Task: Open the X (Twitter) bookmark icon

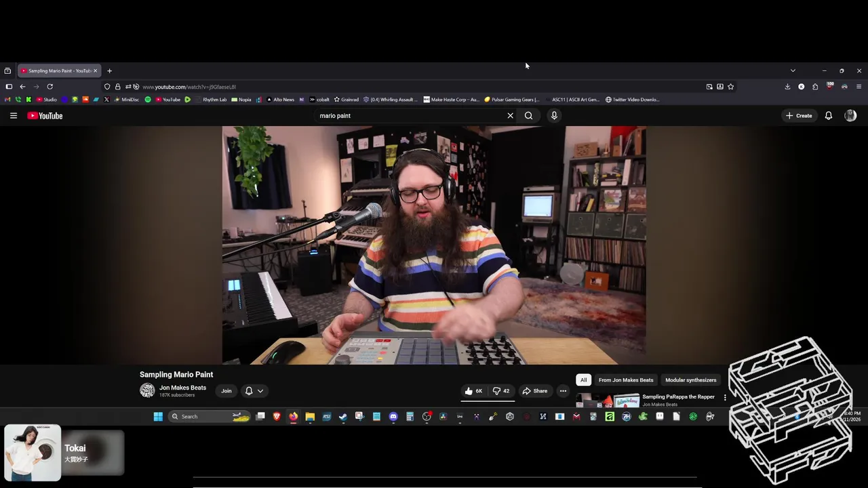Action: 106,100
